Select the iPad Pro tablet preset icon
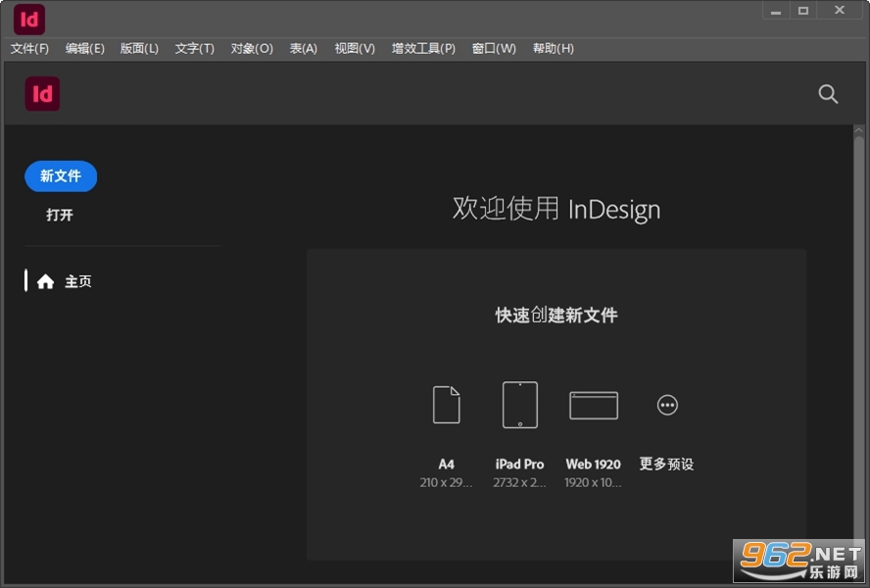 tap(520, 405)
